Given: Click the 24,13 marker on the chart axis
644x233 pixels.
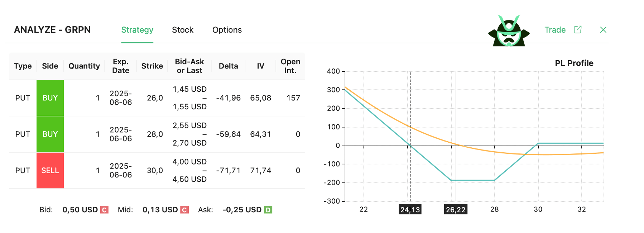Looking at the screenshot, I should tap(410, 210).
